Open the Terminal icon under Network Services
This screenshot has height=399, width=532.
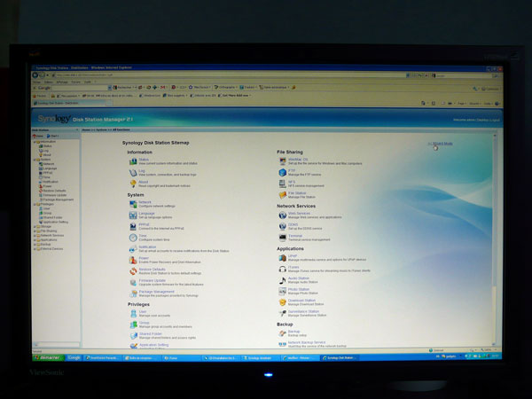click(283, 238)
